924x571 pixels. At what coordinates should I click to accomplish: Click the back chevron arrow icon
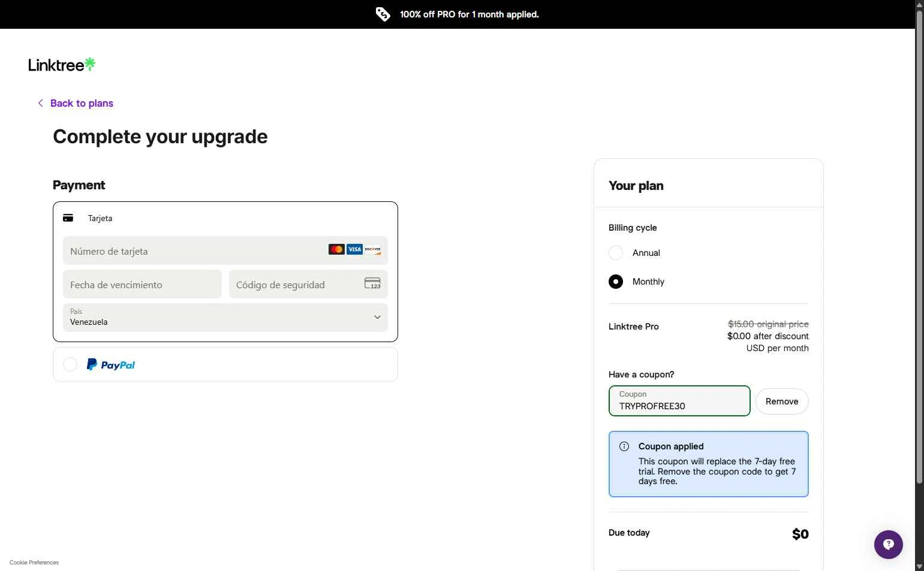(40, 103)
